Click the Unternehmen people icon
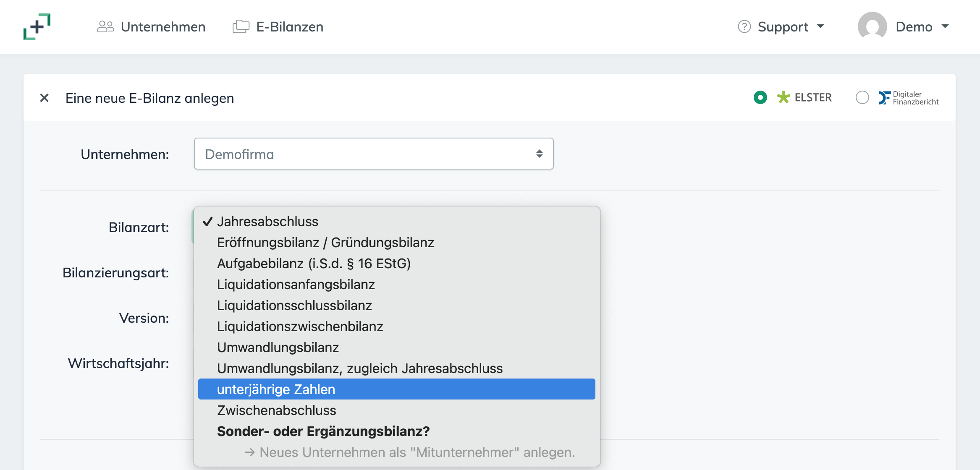Viewport: 980px width, 470px height. 105,26
